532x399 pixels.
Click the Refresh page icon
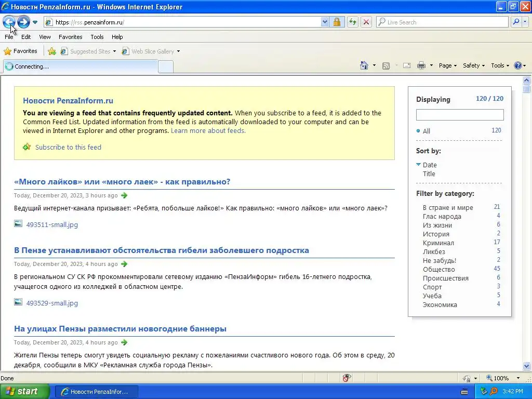pyautogui.click(x=353, y=22)
